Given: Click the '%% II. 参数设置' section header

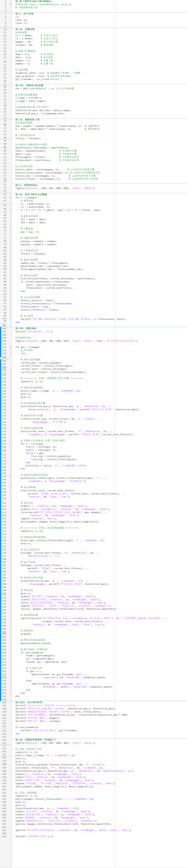Looking at the screenshot, I should coord(25,29).
